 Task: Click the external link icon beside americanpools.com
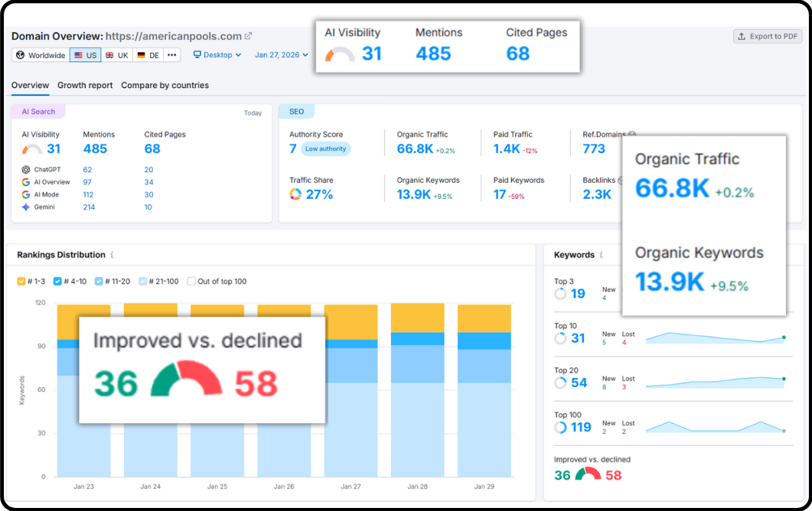pos(248,36)
